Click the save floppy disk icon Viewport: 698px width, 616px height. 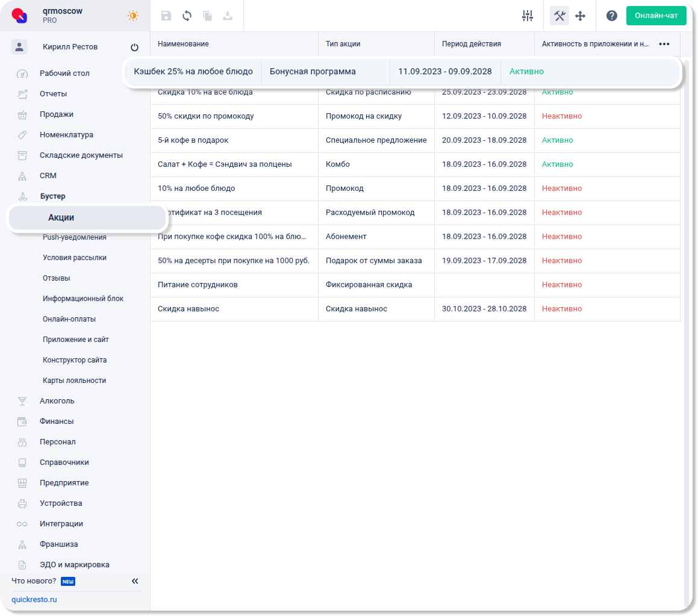pyautogui.click(x=166, y=16)
